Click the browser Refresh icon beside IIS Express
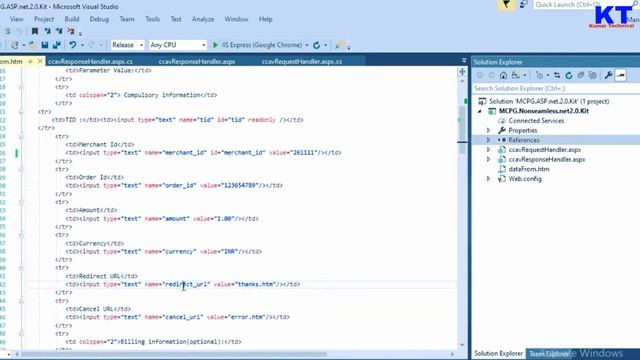Screen dimensions: 640x360 316,45
